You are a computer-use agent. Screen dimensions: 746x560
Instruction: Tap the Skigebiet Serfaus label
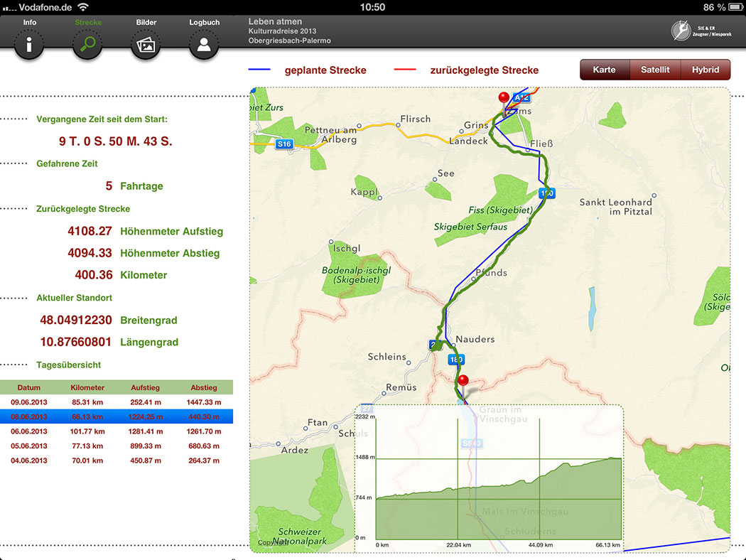point(470,227)
